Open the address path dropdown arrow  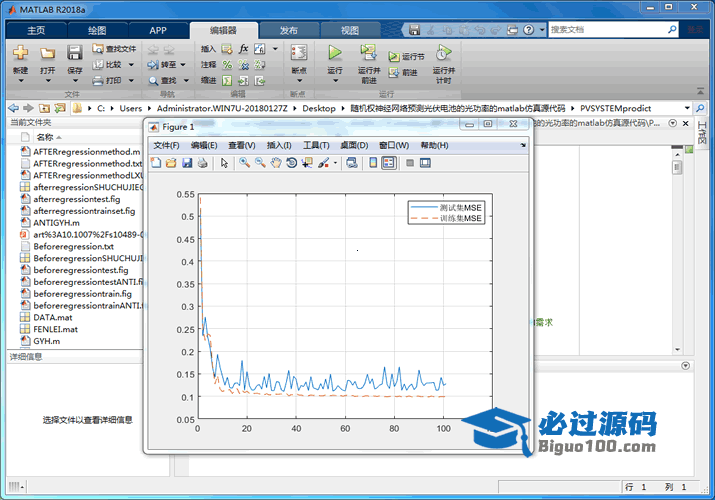687,107
